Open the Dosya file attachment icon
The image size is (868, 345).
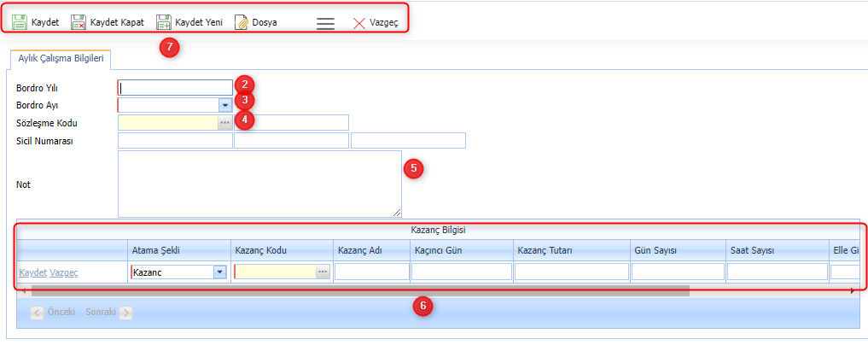(242, 22)
